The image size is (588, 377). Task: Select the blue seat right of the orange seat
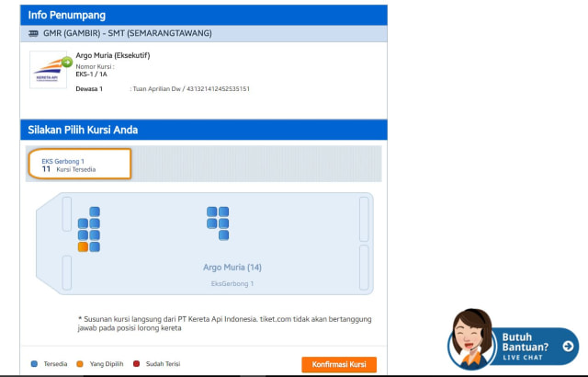[x=95, y=246]
